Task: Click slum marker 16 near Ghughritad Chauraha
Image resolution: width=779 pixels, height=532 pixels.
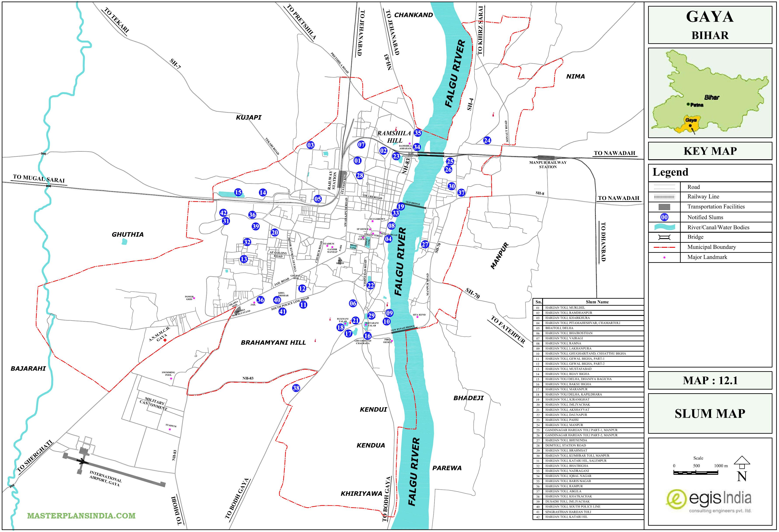Action: (x=367, y=336)
